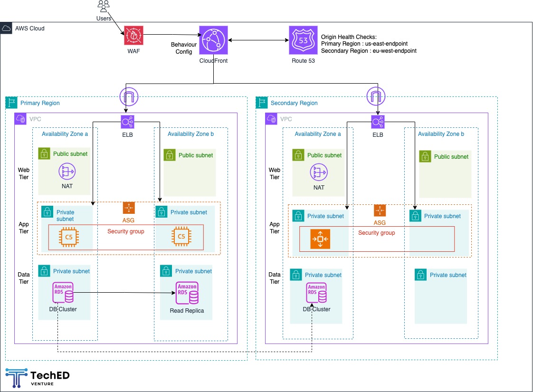The image size is (533, 392).
Task: Click the Primary Zone a Public subnet lock icon
Action: pyautogui.click(x=44, y=153)
